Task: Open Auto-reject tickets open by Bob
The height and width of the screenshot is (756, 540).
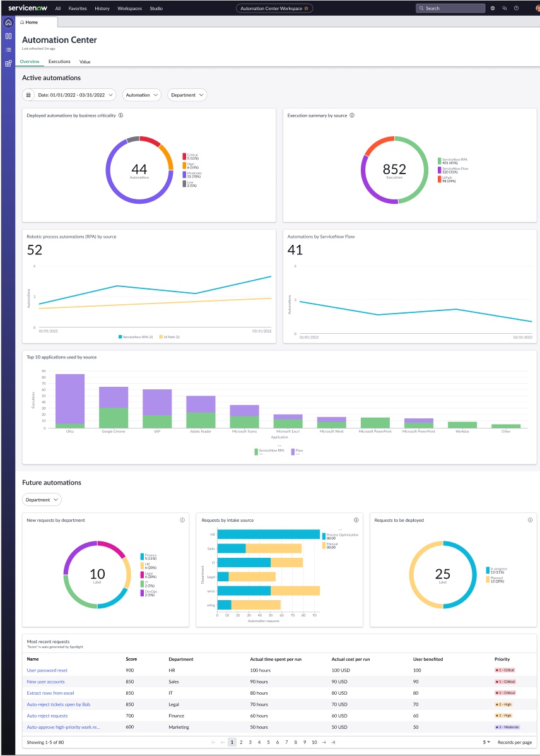Action: tap(58, 704)
